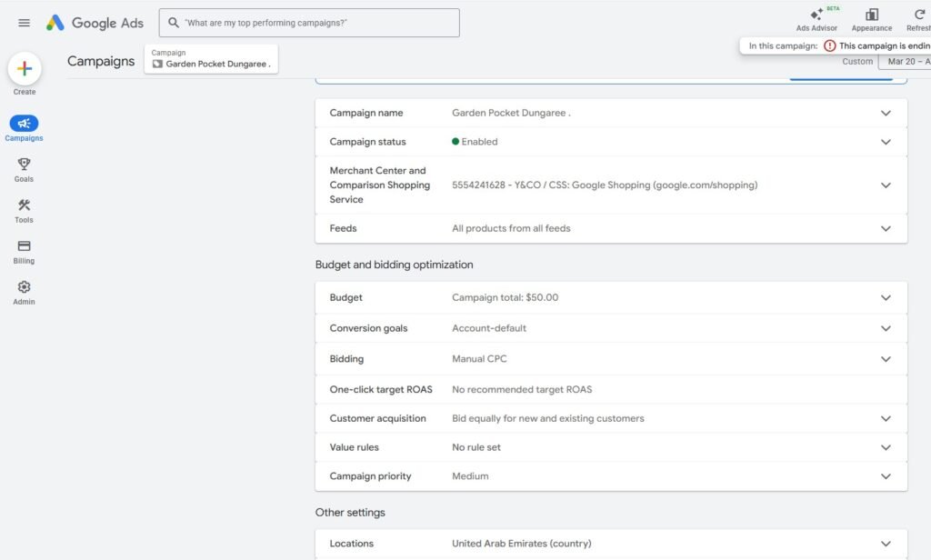Open Billing in the sidebar

[24, 252]
